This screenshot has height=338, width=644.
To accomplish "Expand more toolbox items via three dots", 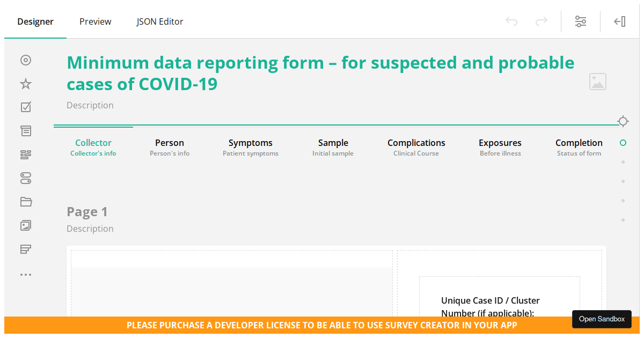I will [x=26, y=275].
